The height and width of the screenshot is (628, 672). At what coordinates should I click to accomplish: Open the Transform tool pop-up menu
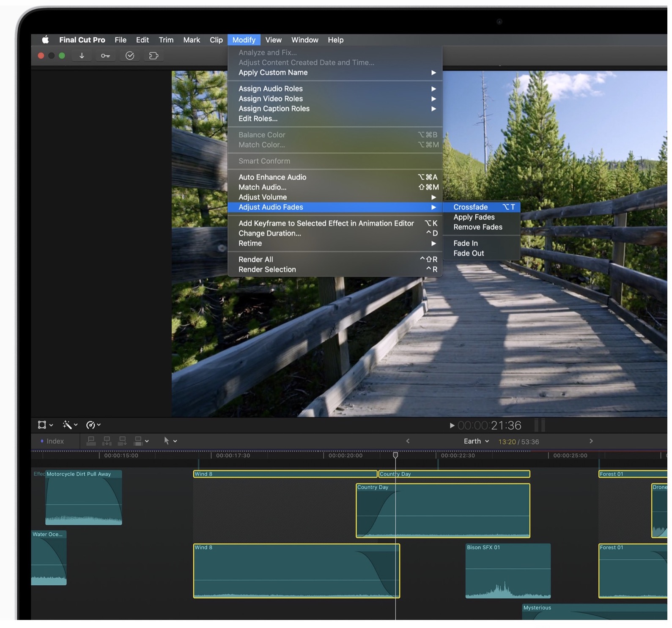(x=45, y=425)
